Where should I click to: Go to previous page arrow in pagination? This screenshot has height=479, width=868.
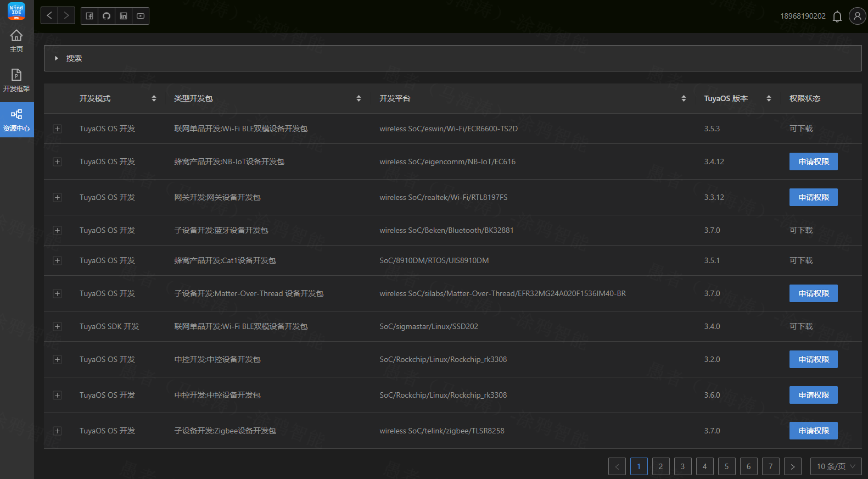(617, 466)
